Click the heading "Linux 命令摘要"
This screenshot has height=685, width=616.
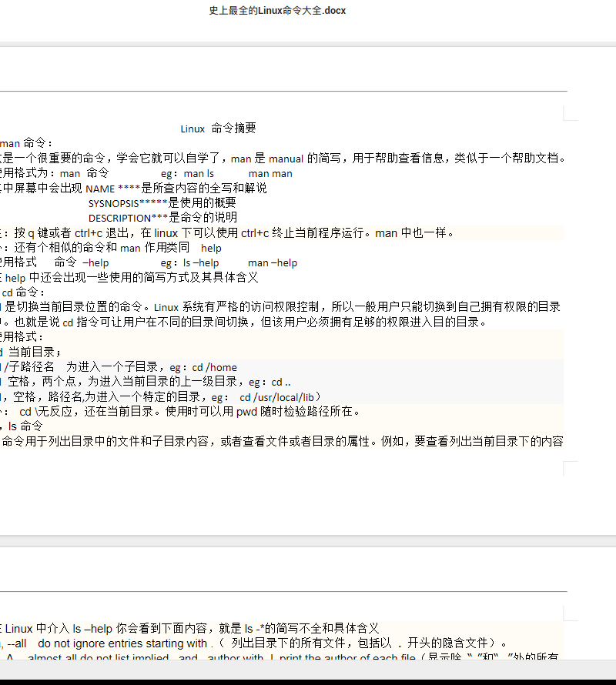(218, 129)
